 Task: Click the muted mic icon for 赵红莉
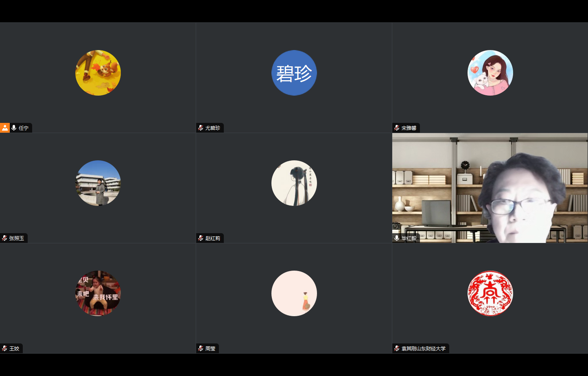pos(201,238)
